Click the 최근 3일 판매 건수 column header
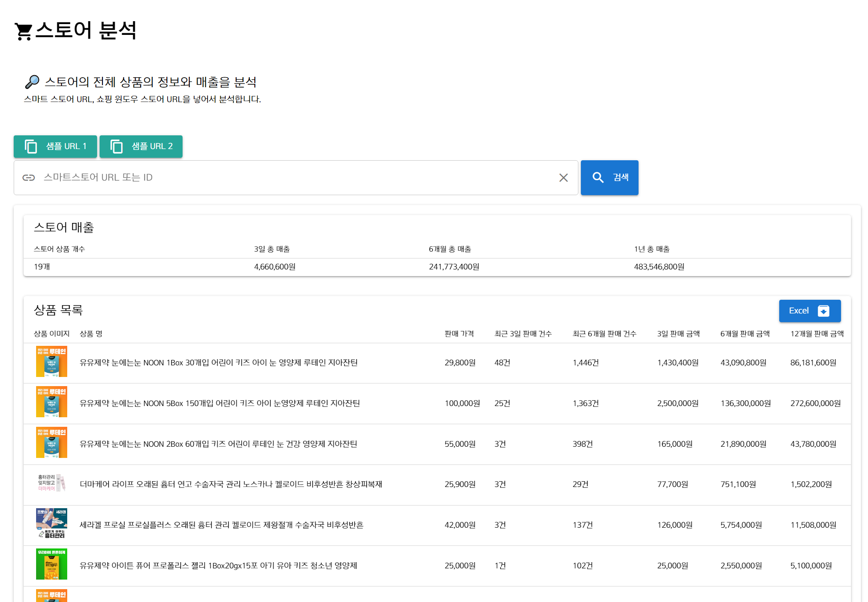Screen dimensions: 868x602 point(523,334)
